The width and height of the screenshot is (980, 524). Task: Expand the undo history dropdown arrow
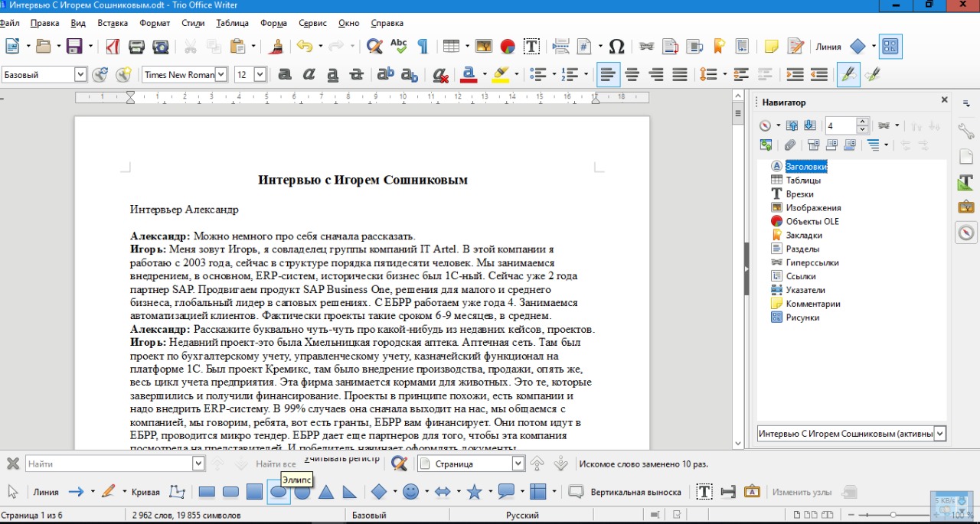click(320, 47)
